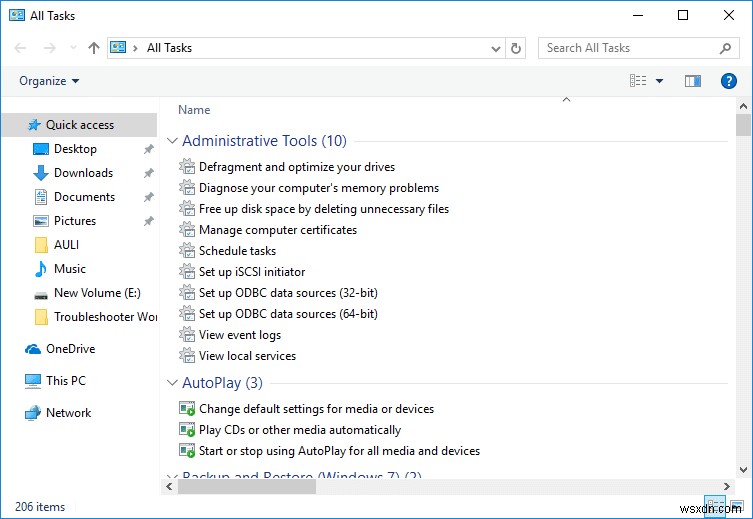753x519 pixels.
Task: Click the Back arrow navigation icon
Action: (x=22, y=48)
